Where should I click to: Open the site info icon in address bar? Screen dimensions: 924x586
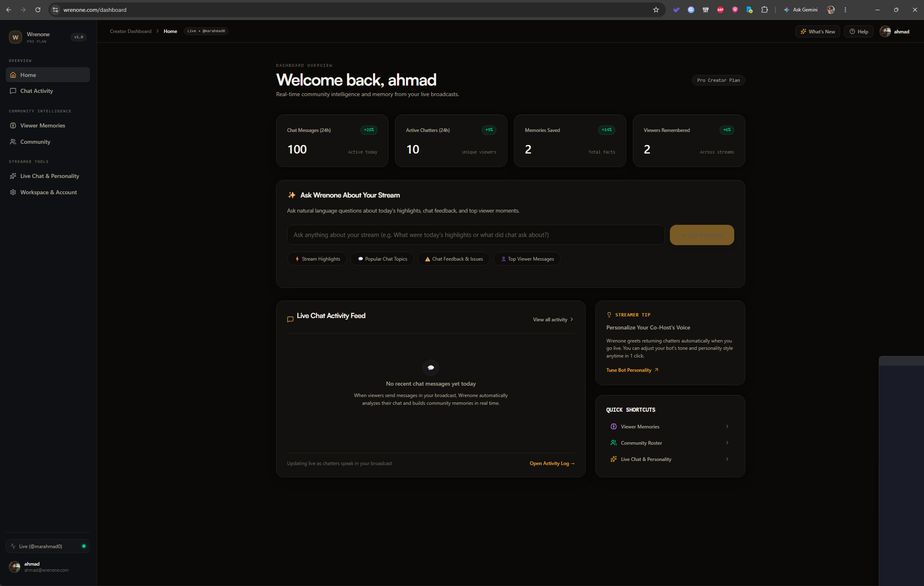55,10
